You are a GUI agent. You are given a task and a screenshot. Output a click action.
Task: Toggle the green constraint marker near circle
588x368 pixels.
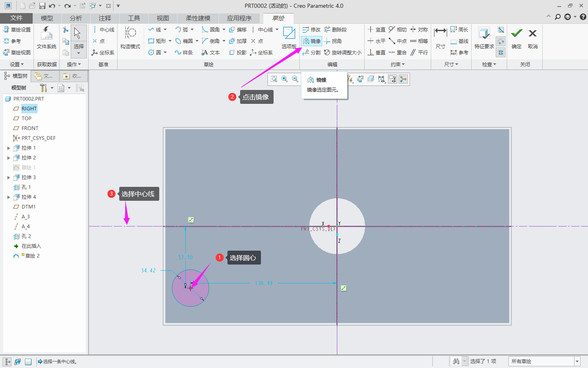(x=191, y=220)
